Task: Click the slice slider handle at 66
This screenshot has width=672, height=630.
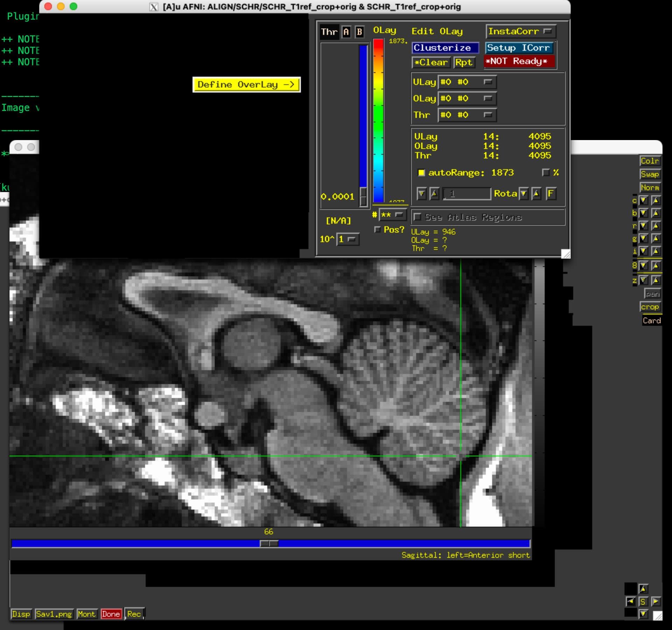Action: coord(269,544)
